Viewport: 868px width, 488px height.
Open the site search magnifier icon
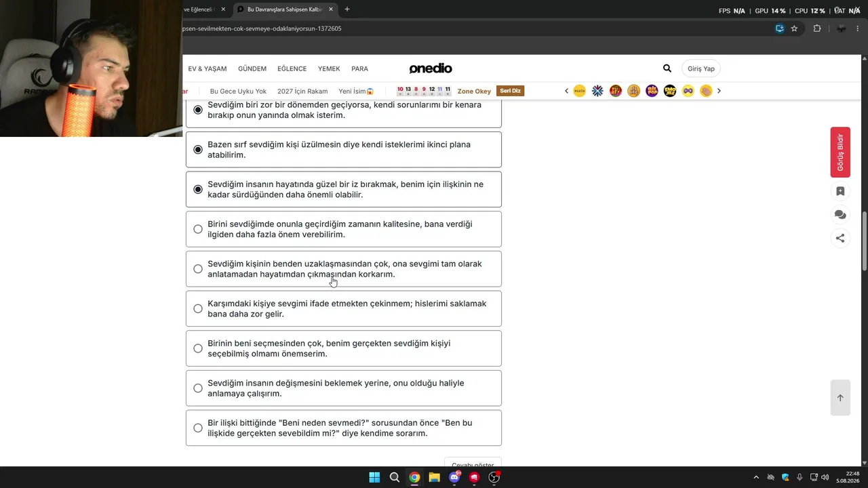[667, 68]
